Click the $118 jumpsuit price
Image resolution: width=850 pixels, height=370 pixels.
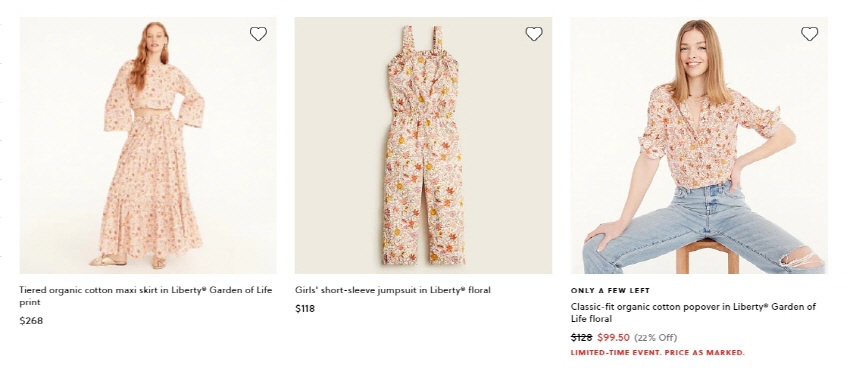point(305,309)
